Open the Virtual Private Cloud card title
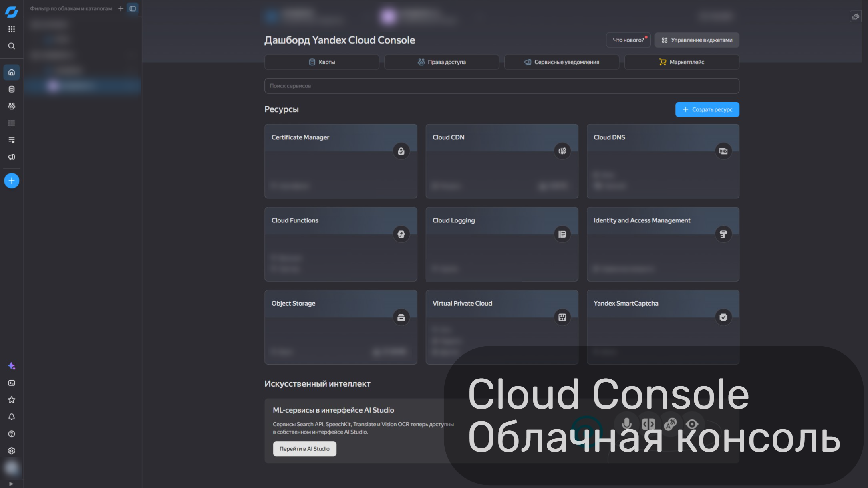The width and height of the screenshot is (868, 488). point(463,303)
